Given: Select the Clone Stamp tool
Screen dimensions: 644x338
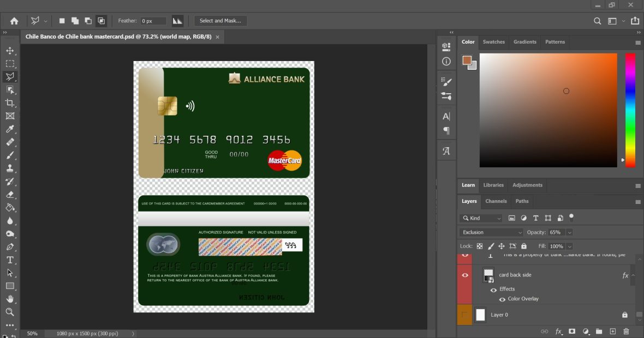Looking at the screenshot, I should click(x=10, y=168).
